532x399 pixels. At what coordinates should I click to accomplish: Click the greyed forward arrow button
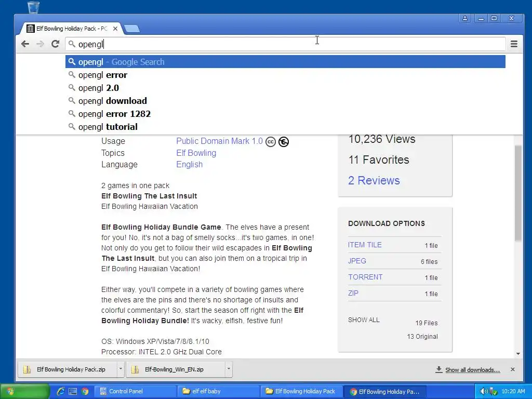40,44
